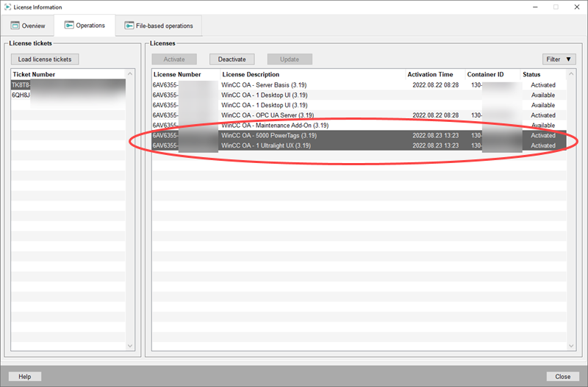Select ticket starting with TK8T8
This screenshot has width=588, height=387.
click(68, 85)
